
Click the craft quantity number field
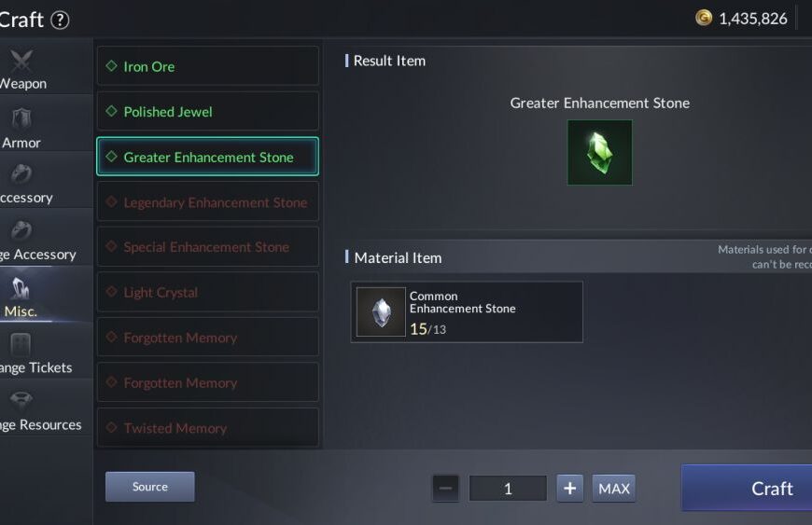click(508, 489)
